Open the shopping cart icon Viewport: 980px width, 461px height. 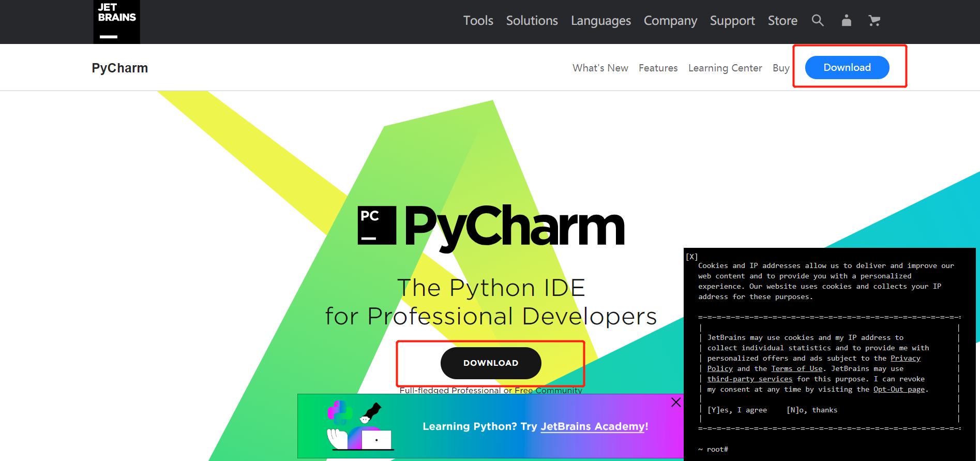click(875, 20)
